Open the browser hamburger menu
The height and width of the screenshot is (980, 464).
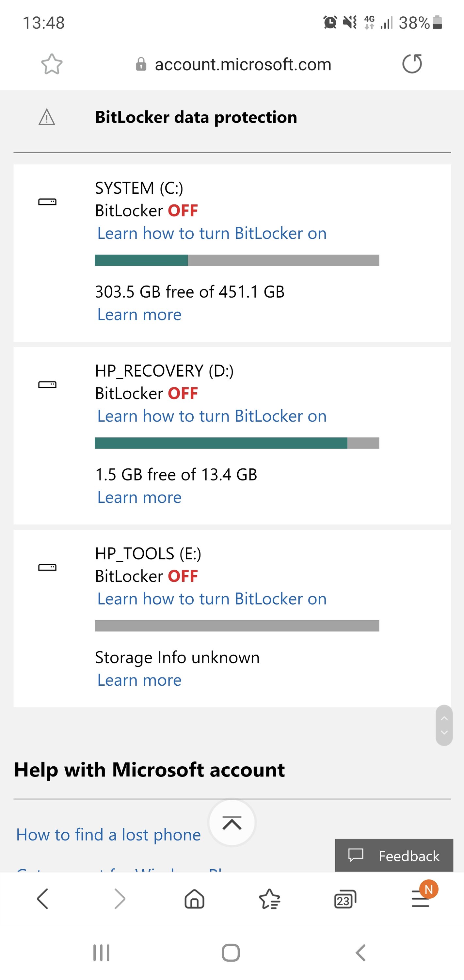pos(421,899)
